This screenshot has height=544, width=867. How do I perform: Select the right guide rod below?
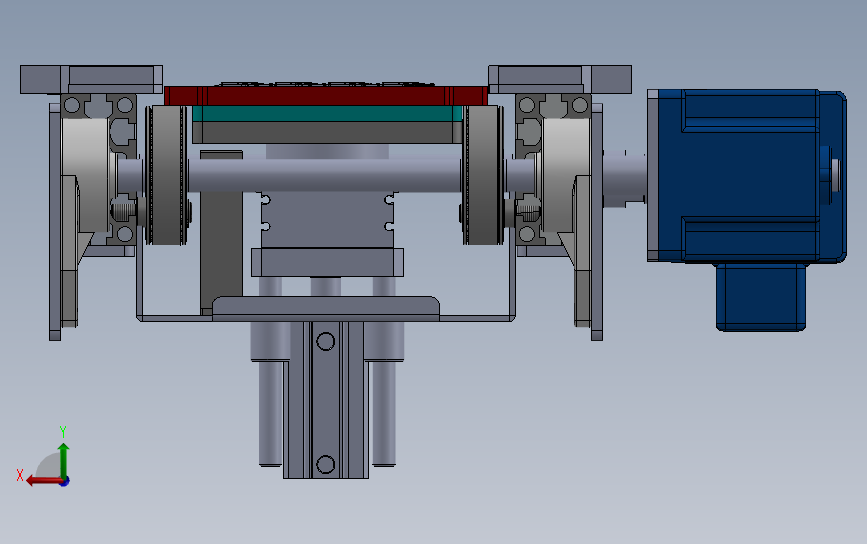(383, 412)
